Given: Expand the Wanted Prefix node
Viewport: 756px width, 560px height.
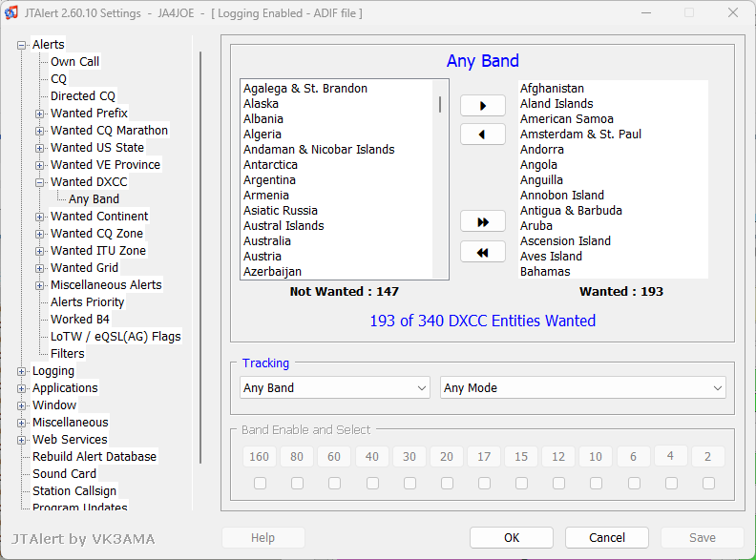Looking at the screenshot, I should coord(40,114).
